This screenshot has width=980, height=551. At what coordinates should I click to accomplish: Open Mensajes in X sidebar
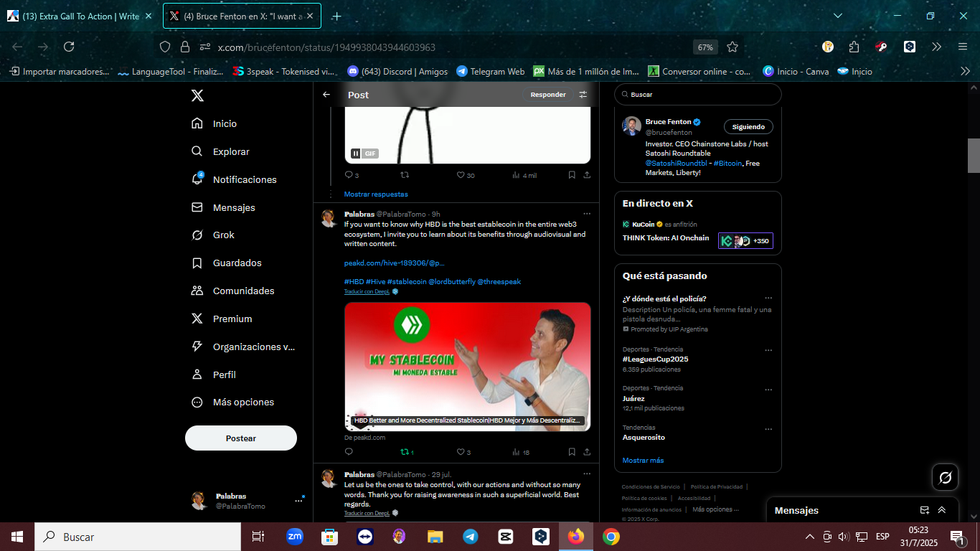tap(222, 207)
